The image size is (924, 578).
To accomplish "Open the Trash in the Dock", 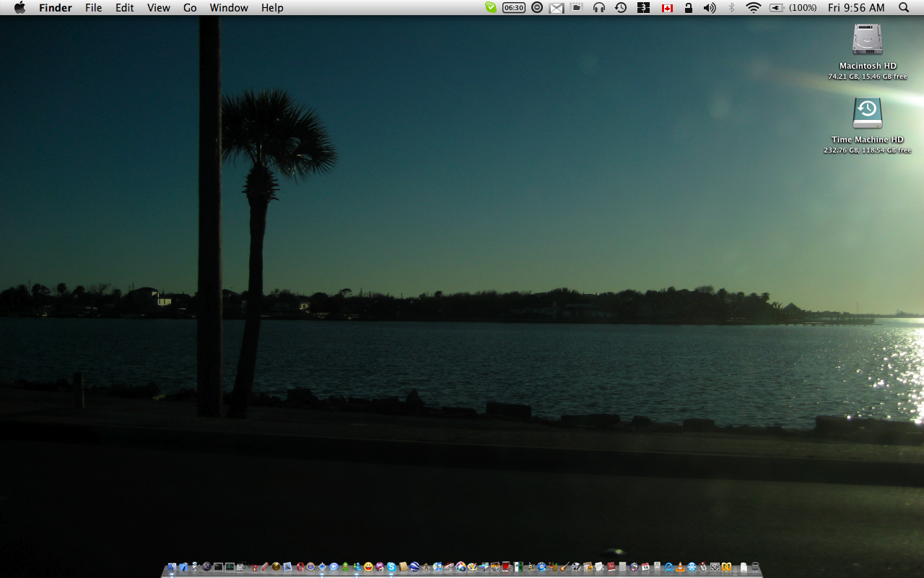I will (x=755, y=567).
